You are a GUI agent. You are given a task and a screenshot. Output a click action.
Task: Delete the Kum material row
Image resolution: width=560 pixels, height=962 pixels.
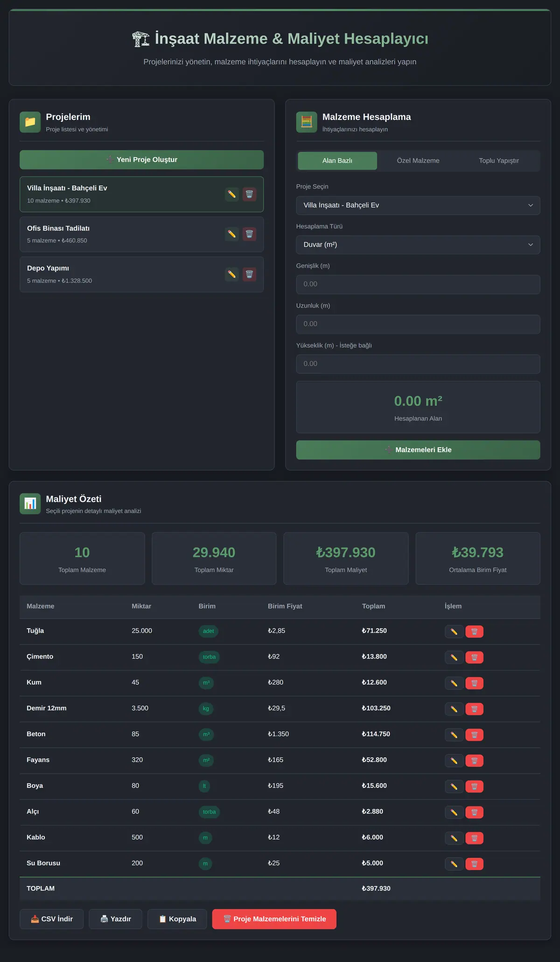point(474,683)
